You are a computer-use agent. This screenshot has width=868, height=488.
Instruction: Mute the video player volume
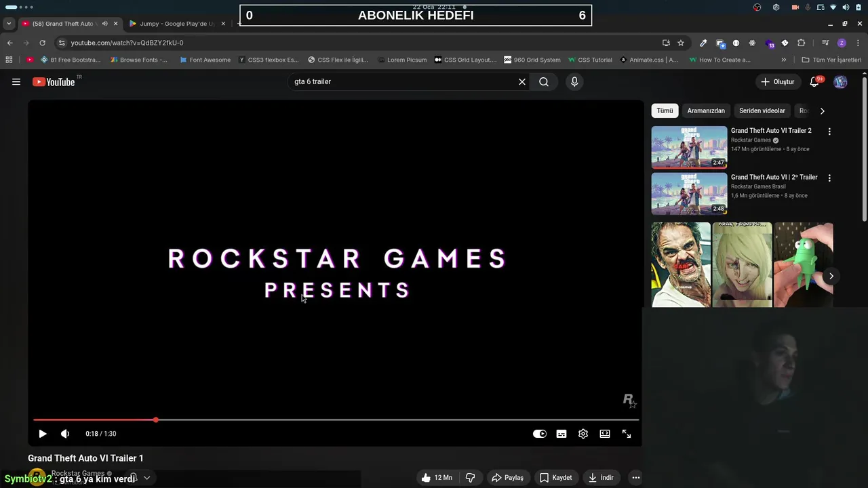click(65, 434)
